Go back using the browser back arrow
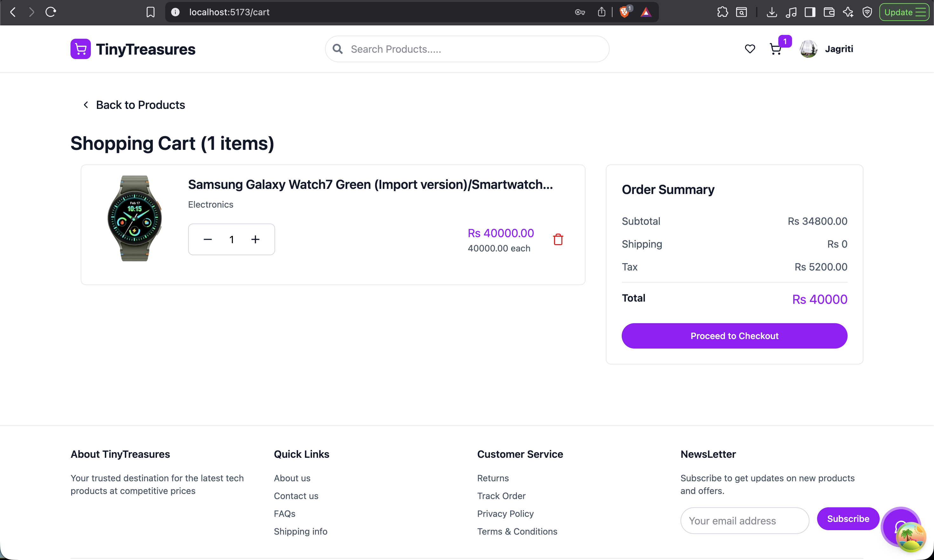 pos(13,12)
